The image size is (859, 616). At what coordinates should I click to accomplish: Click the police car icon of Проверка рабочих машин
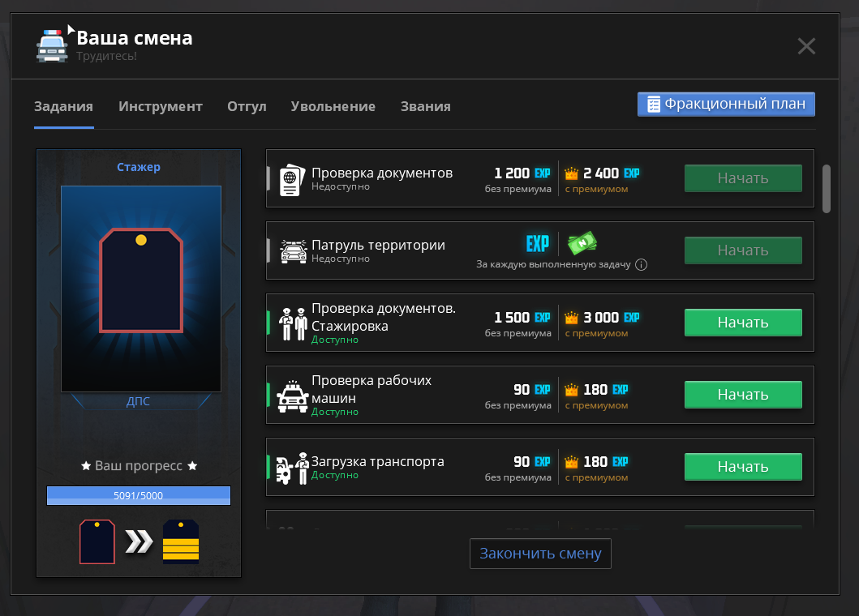click(293, 396)
